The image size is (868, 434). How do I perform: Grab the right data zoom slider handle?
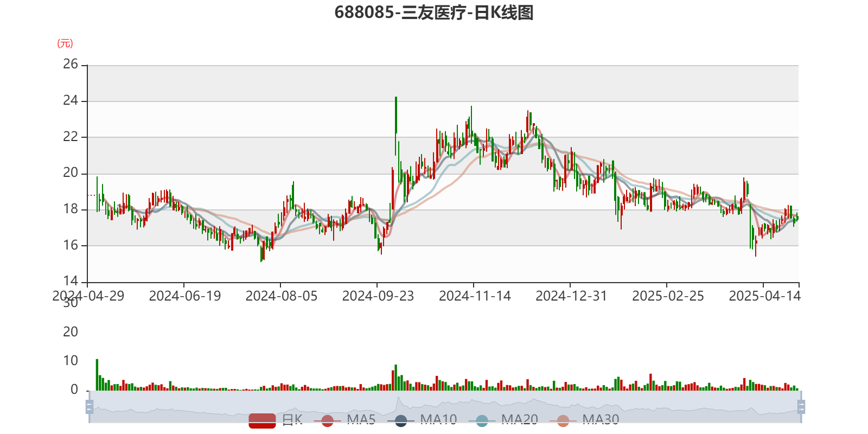(801, 406)
